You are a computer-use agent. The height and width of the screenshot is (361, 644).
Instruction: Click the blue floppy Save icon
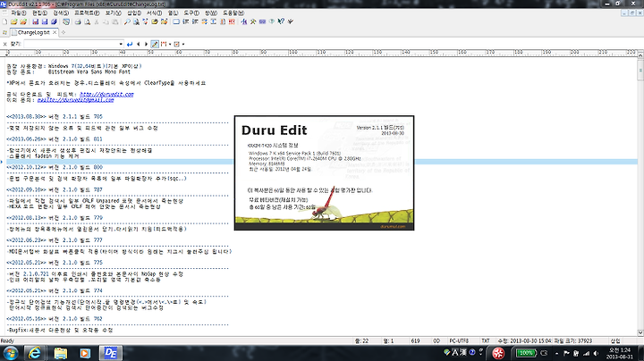point(35,21)
